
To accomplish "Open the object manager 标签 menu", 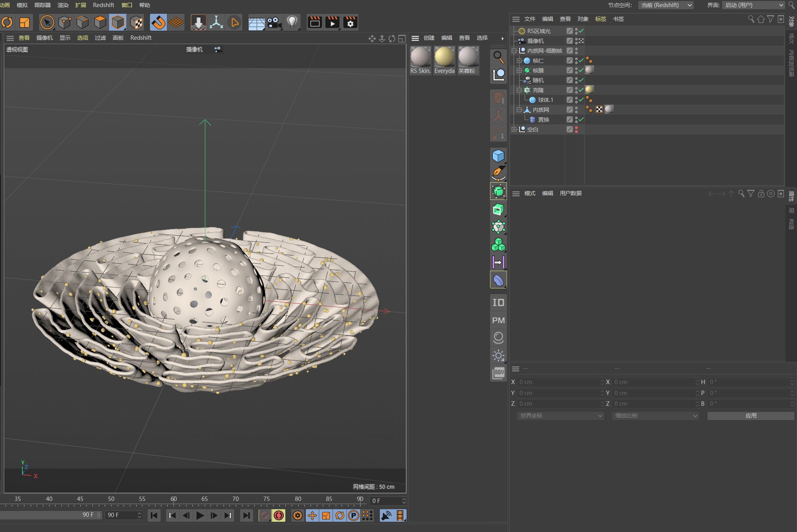I will (601, 19).
